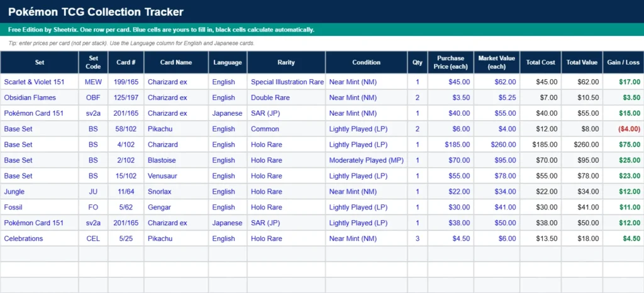Select the 'Total Cost' column header
Screen dimensions: 644x293
pyautogui.click(x=540, y=62)
